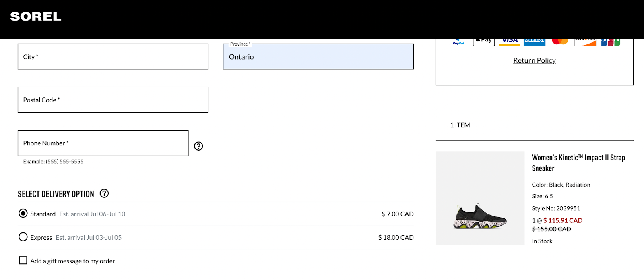Open the Women's Kinetic Impact II sneaker title
644x280 pixels.
[578, 163]
